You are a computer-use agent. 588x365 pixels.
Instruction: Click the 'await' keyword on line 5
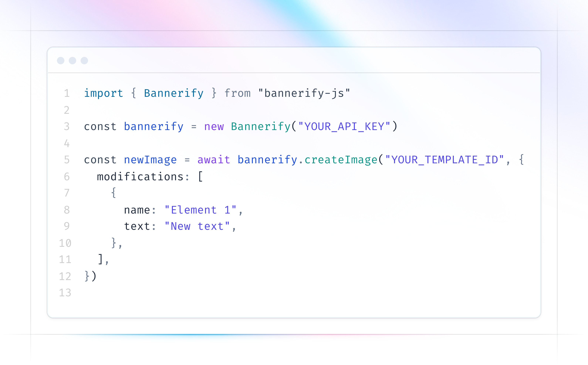[x=214, y=160]
